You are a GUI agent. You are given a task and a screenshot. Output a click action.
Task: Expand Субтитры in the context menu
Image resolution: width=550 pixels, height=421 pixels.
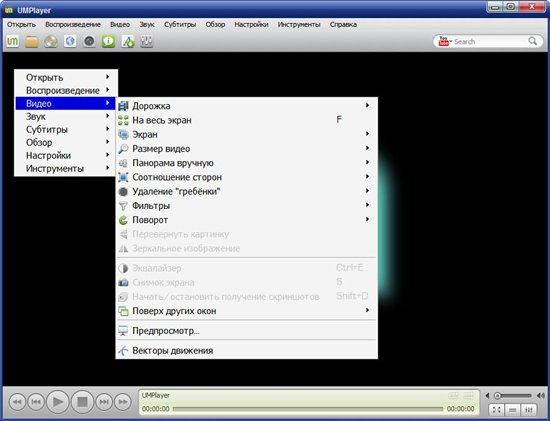[66, 129]
